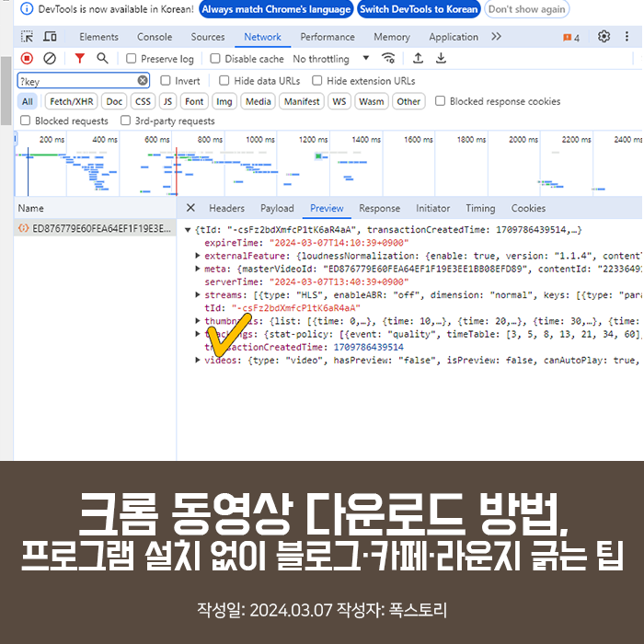Filter by JS type
This screenshot has height=644, width=644.
tap(167, 101)
